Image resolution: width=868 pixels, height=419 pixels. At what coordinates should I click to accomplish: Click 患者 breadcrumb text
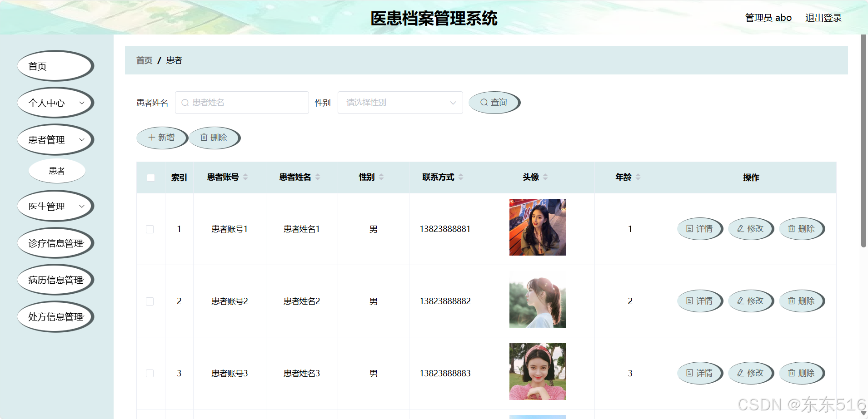tap(174, 60)
